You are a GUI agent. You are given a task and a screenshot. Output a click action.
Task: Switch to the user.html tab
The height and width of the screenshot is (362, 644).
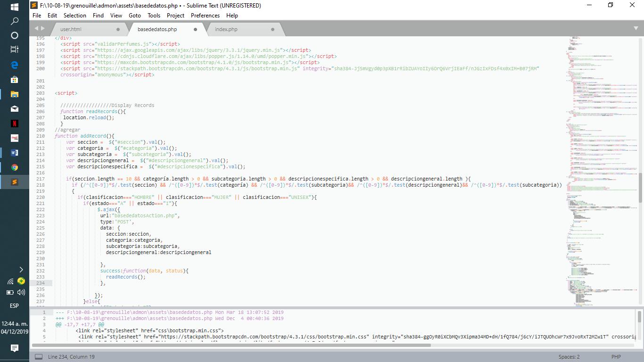(71, 29)
